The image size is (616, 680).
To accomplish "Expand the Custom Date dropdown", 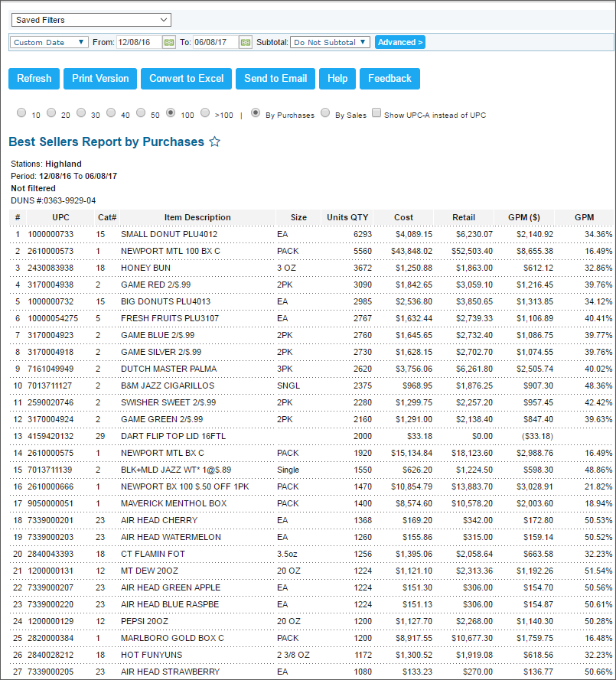I will tap(49, 43).
